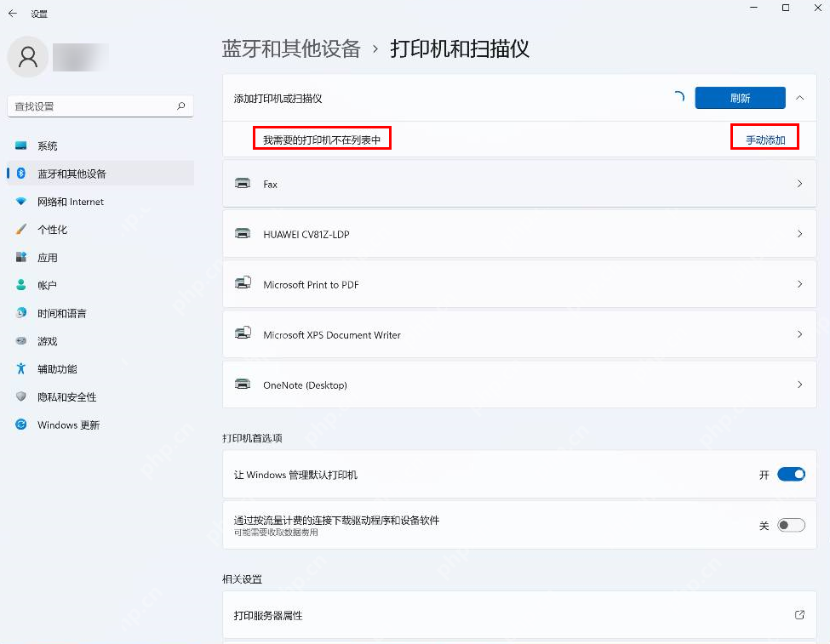The image size is (830, 644).
Task: Go to Windows 更新 page
Action: pyautogui.click(x=100, y=425)
